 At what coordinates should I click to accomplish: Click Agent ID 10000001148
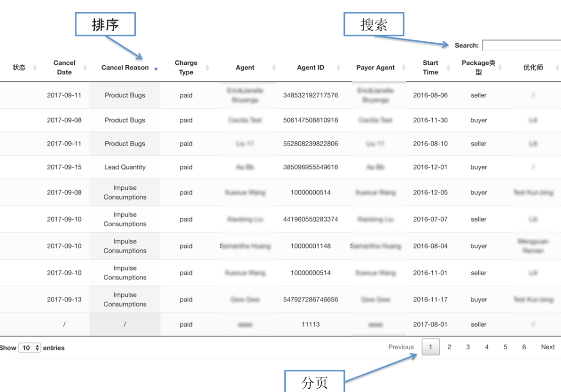point(311,246)
